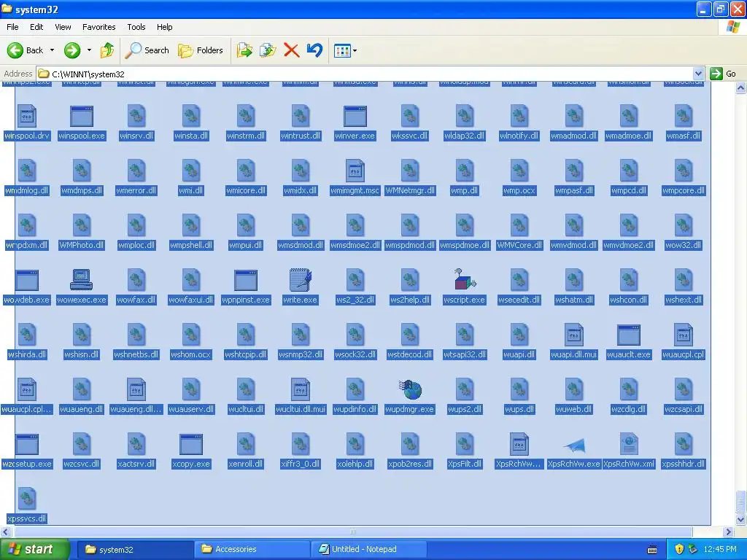Viewport: 747px width, 560px height.
Task: Select the xpssvcs.dll icon
Action: (x=27, y=499)
